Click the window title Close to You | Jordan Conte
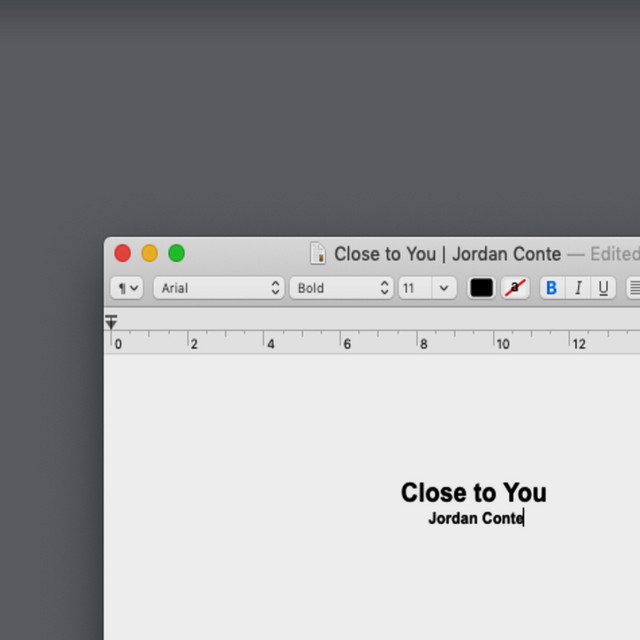 (447, 254)
